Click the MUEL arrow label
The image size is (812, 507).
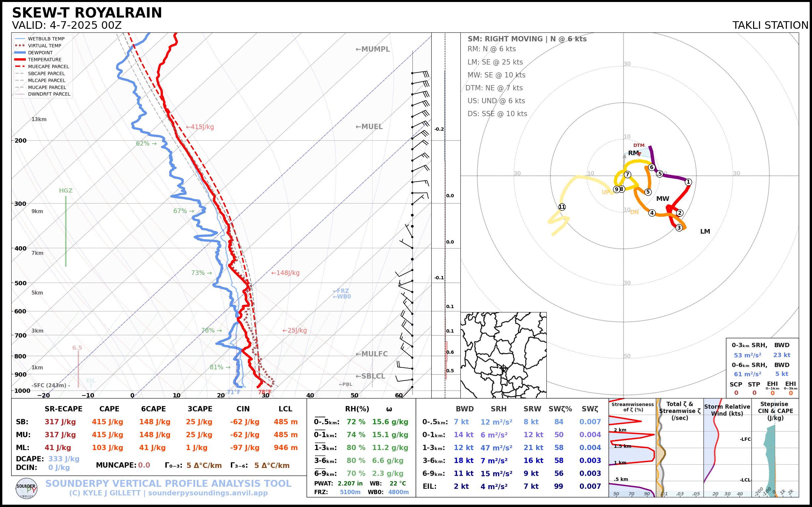click(369, 127)
